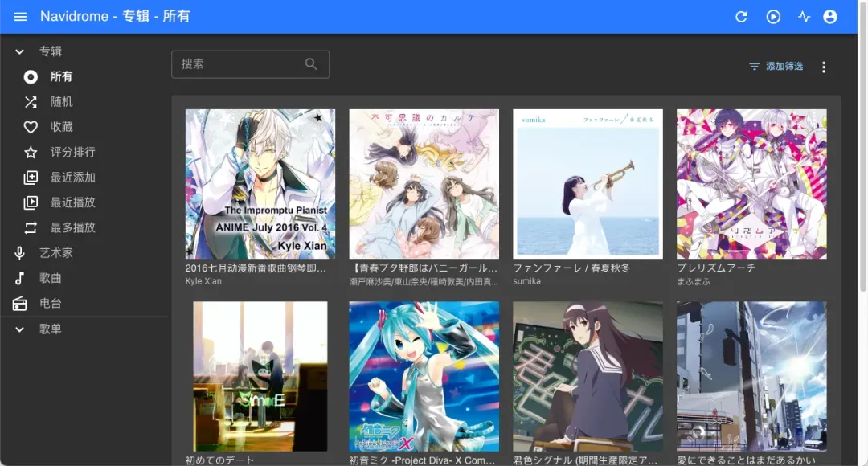Open the 随机 shuffle albums view
Viewport: 868px width, 466px height.
61,102
